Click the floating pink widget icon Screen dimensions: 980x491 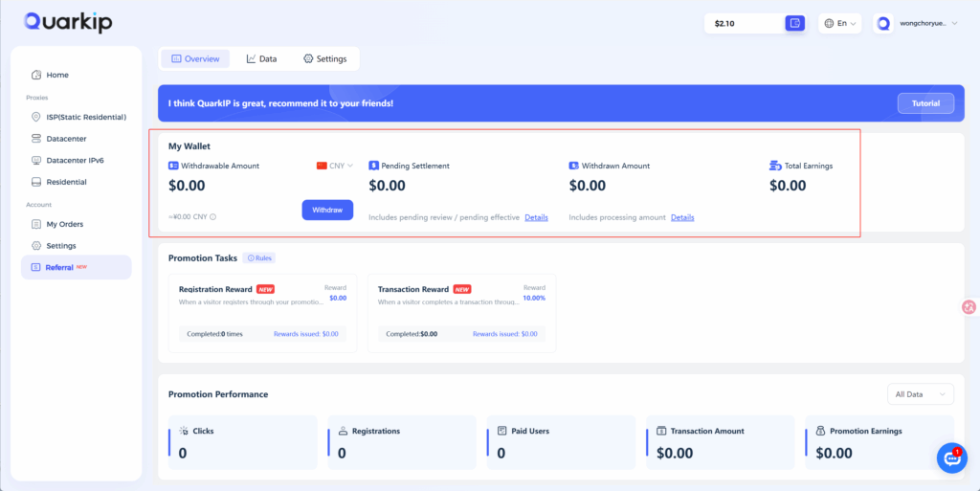[x=969, y=307]
